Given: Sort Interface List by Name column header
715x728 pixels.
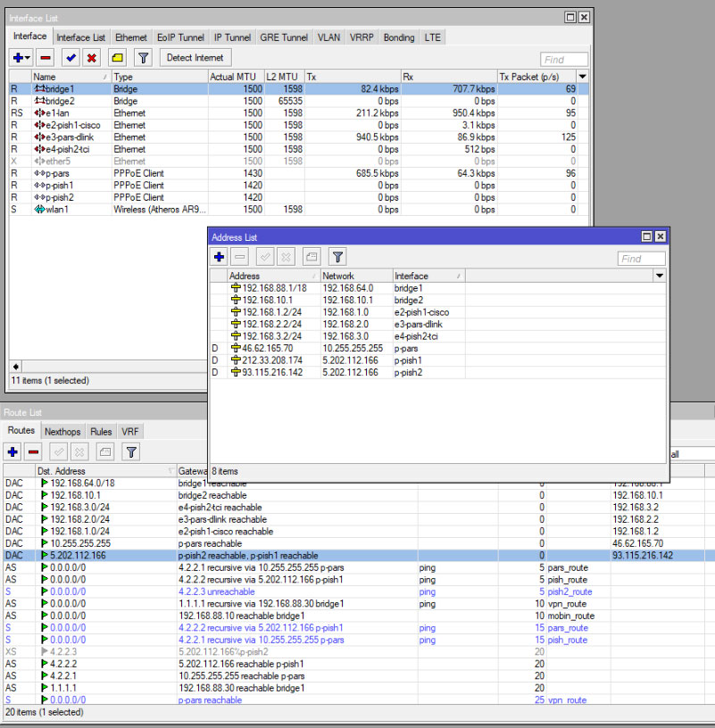Looking at the screenshot, I should click(71, 77).
